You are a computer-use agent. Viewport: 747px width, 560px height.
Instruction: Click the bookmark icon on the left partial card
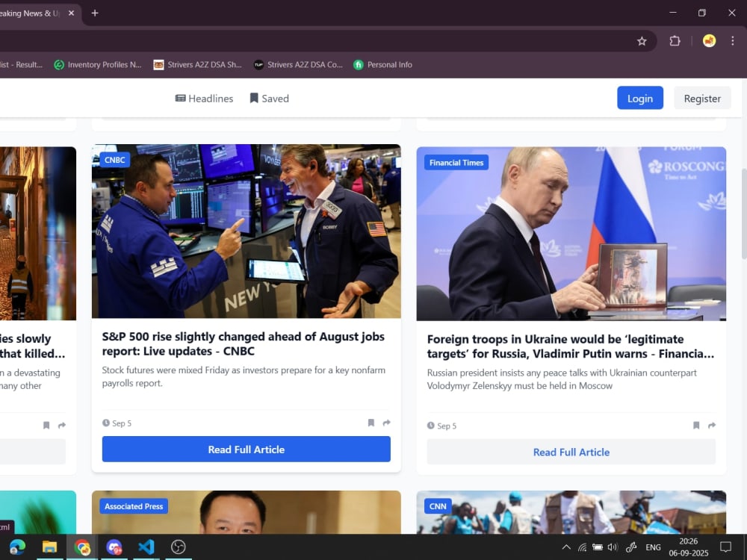[x=46, y=426]
